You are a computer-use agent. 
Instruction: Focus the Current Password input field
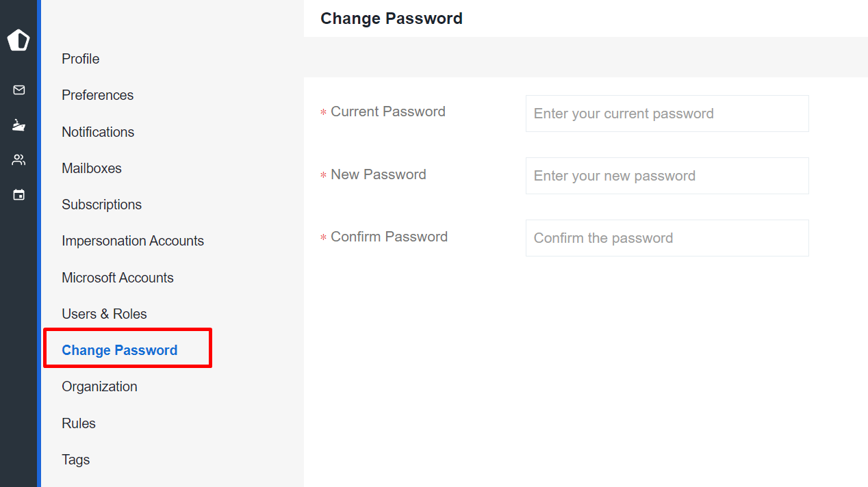(667, 114)
